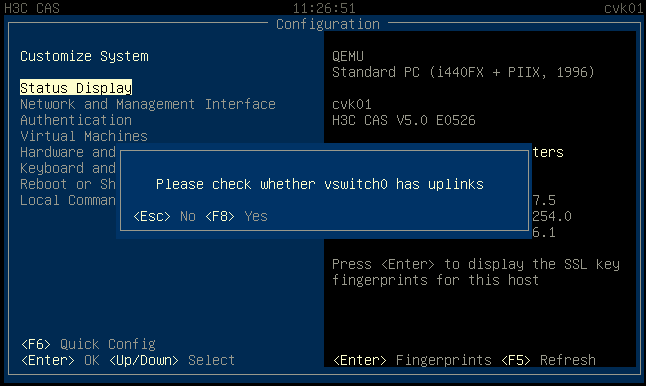
Task: Select the Keyboard and menu entry
Action: pos(68,168)
